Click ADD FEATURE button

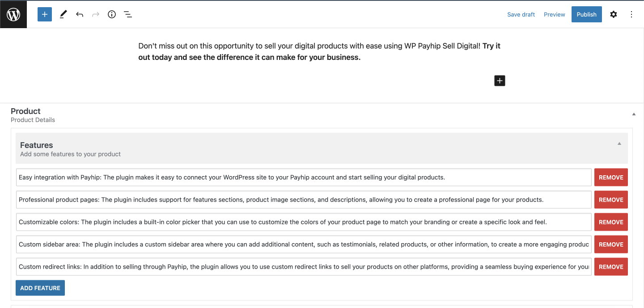tap(40, 288)
